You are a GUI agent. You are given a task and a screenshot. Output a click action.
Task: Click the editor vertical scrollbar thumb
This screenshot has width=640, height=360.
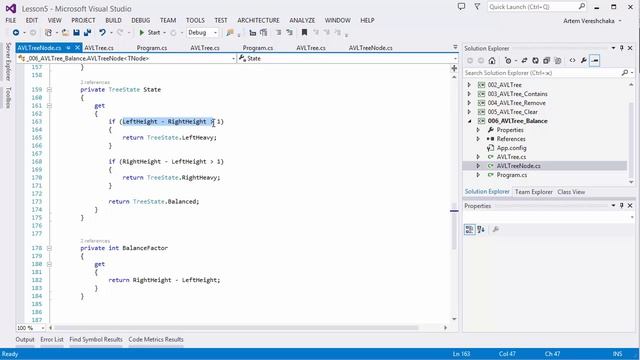454,227
